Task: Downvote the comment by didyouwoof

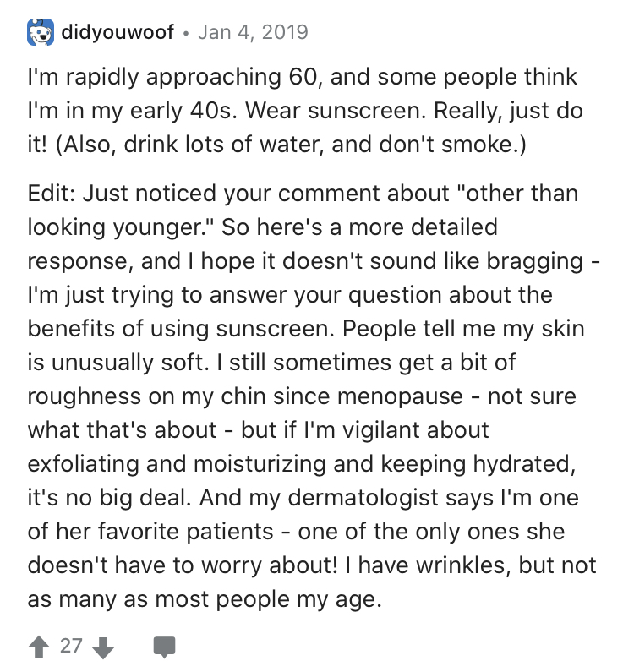Action: tap(103, 647)
